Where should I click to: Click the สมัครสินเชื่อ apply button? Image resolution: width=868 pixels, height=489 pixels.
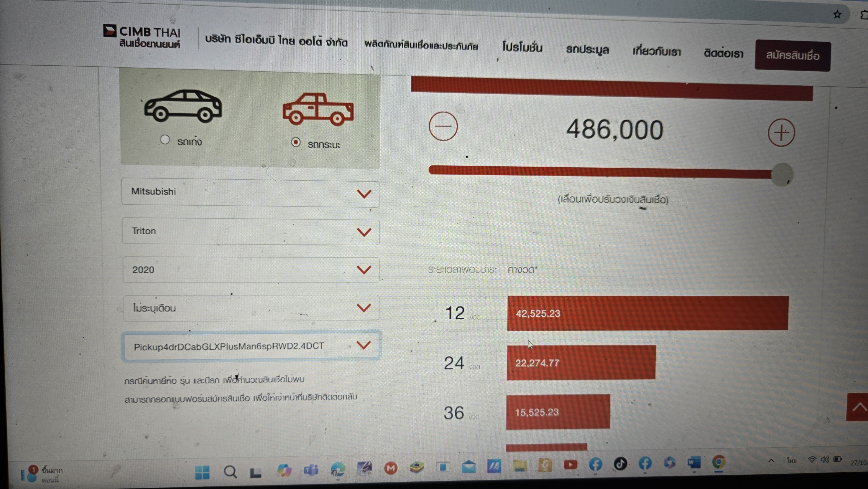tap(792, 55)
